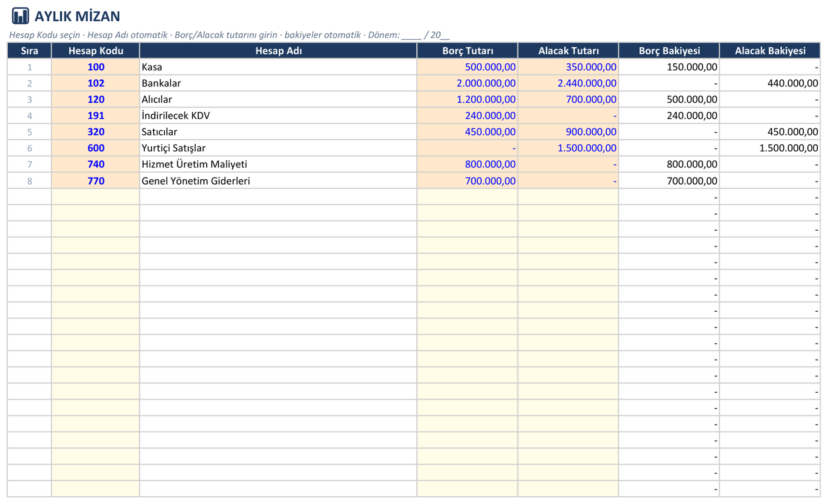Image resolution: width=828 pixels, height=504 pixels.
Task: Open account code cell 770
Action: coord(96,181)
